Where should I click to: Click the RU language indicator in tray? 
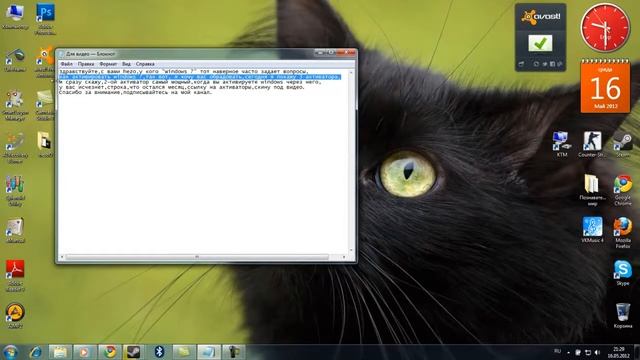[558, 351]
